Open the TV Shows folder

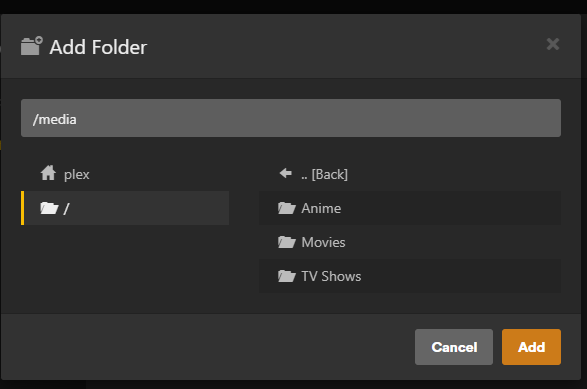[410, 276]
